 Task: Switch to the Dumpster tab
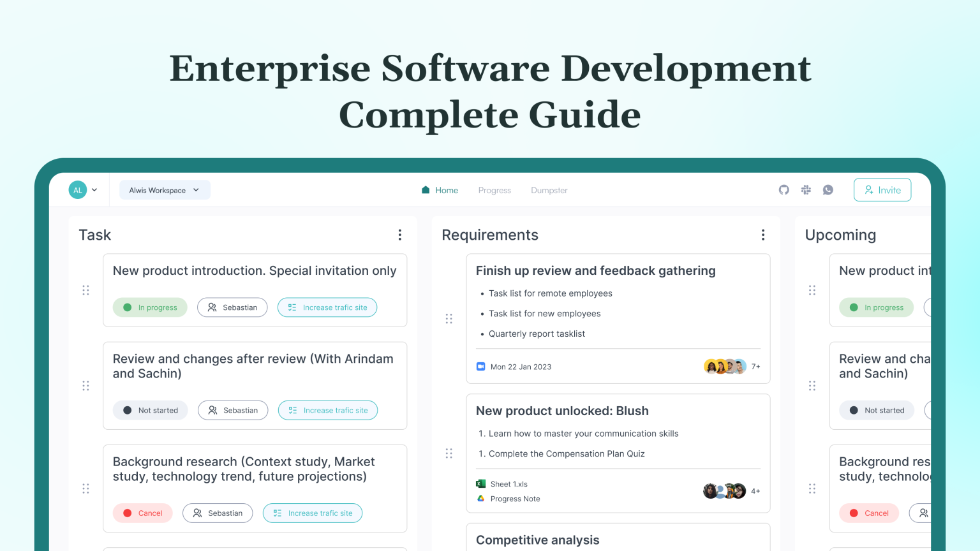[549, 190]
